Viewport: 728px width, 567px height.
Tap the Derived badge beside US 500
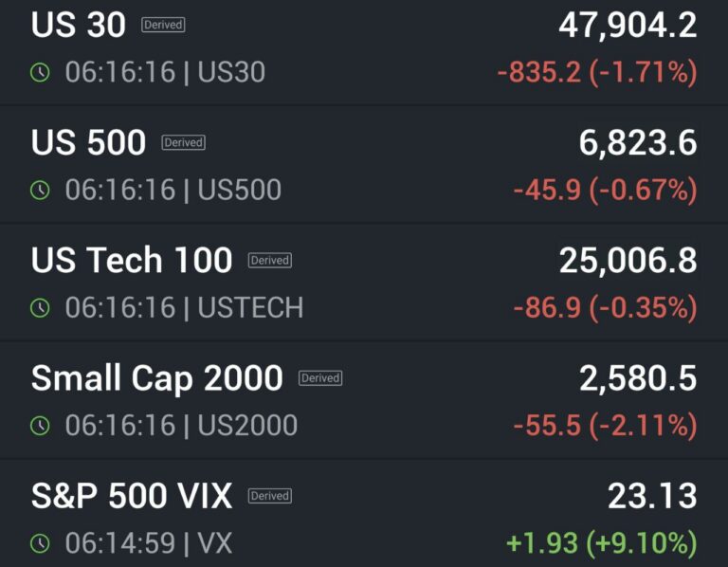point(183,143)
